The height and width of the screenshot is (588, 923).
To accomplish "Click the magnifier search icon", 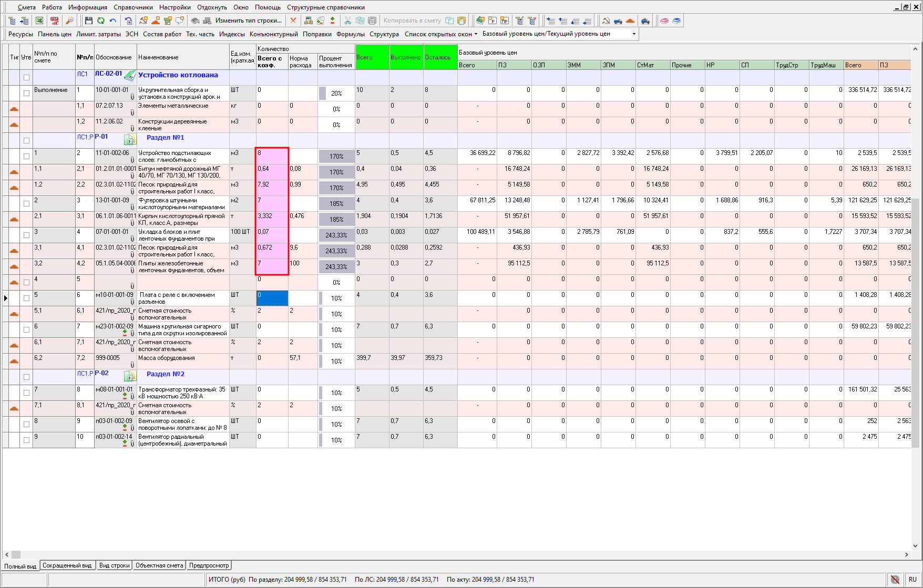I will tap(69, 20).
